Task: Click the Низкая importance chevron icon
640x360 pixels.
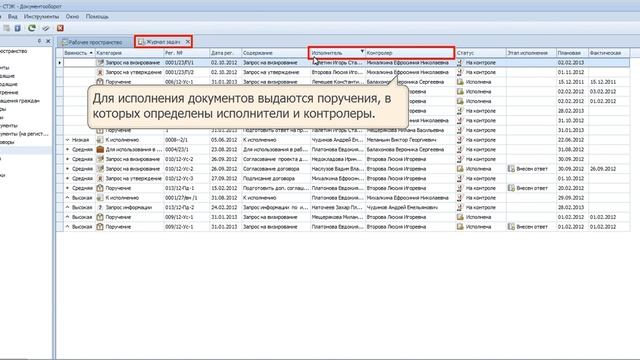Action: point(68,140)
